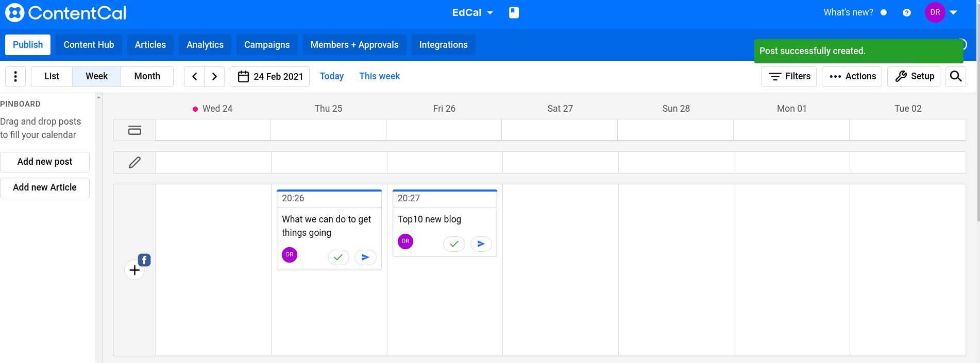
Task: Approve the 'Top10 new blog' post
Action: click(x=454, y=244)
